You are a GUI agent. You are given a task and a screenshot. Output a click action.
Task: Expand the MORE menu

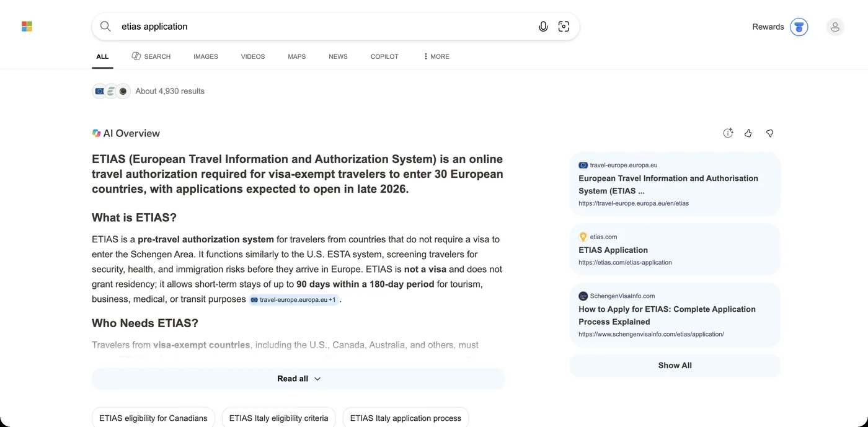point(436,56)
